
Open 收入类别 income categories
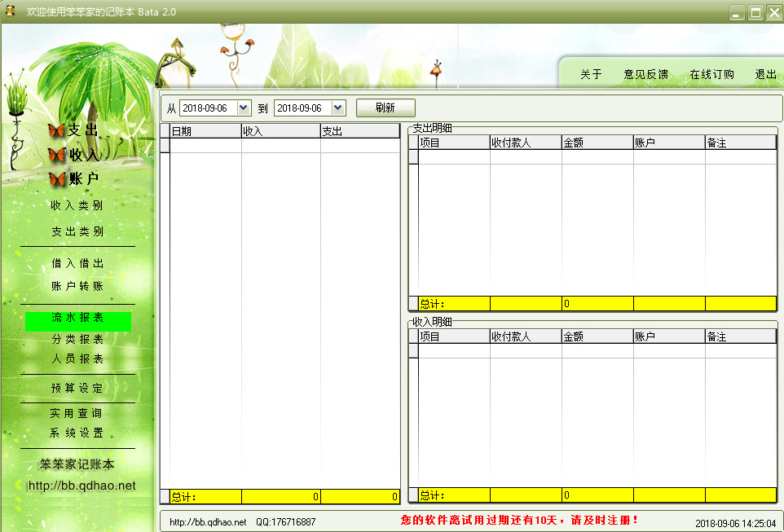77,205
